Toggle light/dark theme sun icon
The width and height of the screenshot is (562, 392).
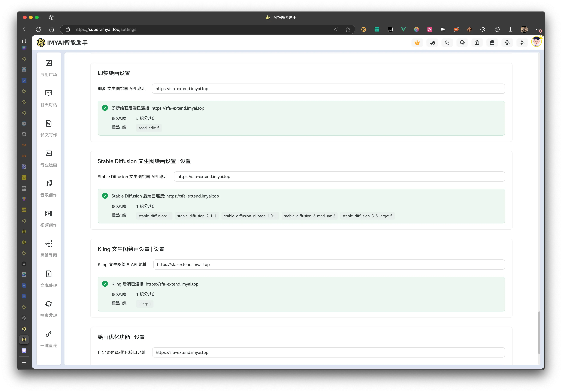[522, 43]
